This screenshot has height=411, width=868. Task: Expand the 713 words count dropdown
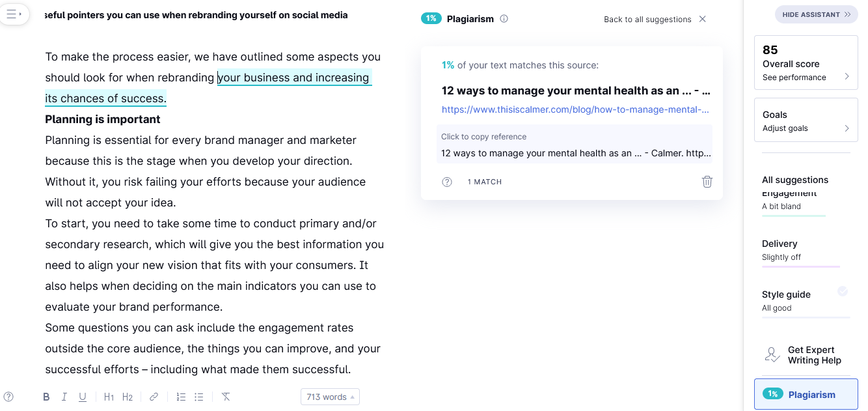coord(330,397)
